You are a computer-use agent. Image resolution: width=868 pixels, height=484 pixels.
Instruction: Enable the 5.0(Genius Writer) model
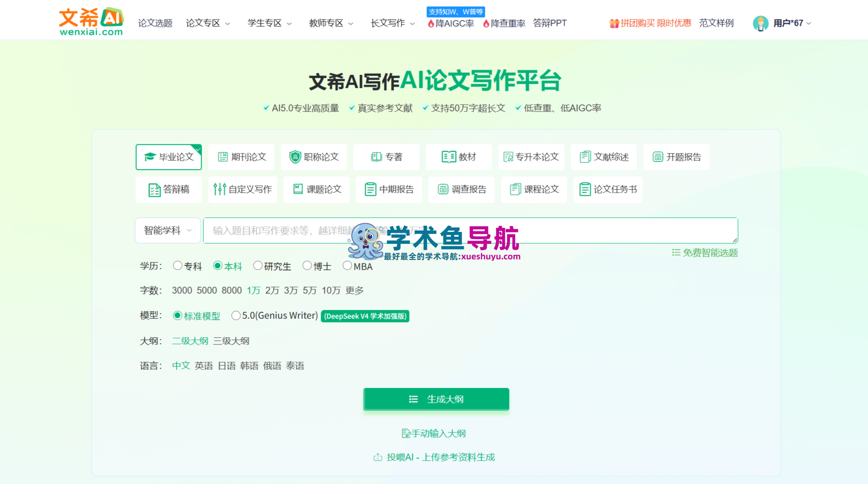point(236,315)
